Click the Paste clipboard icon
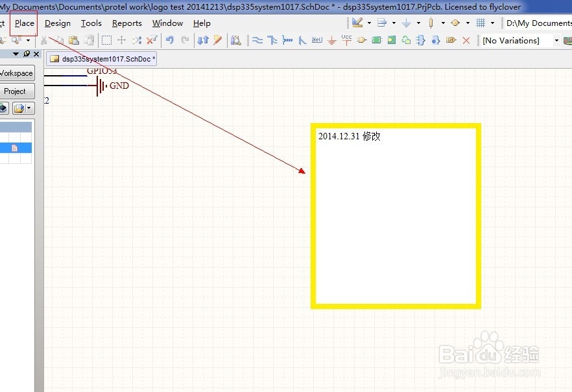Screen dimensions: 572x392 point(74,40)
